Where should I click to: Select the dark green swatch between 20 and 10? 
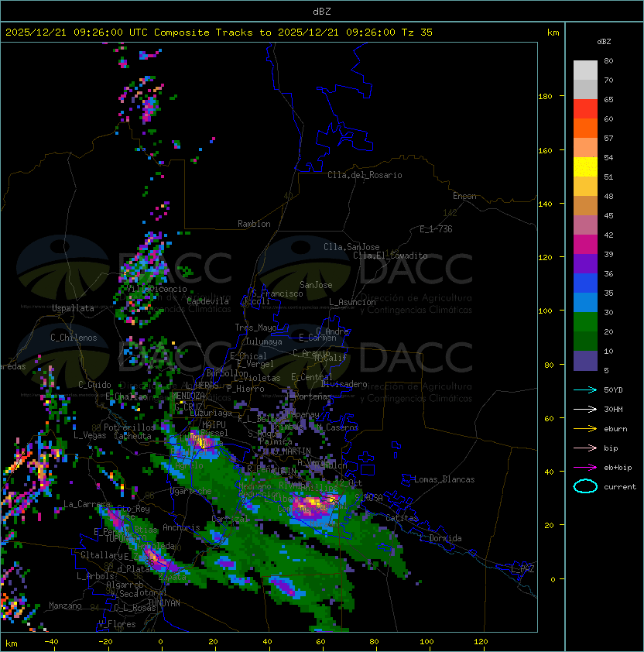[x=585, y=341]
